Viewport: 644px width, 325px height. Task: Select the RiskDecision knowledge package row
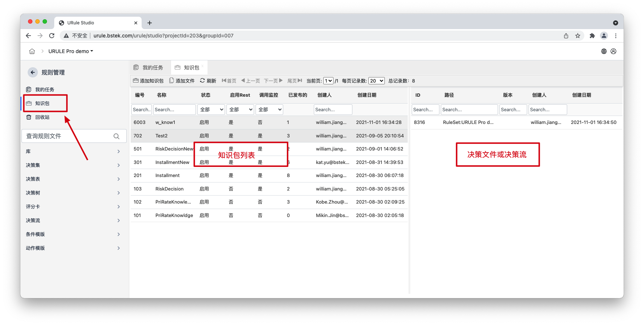click(x=169, y=189)
